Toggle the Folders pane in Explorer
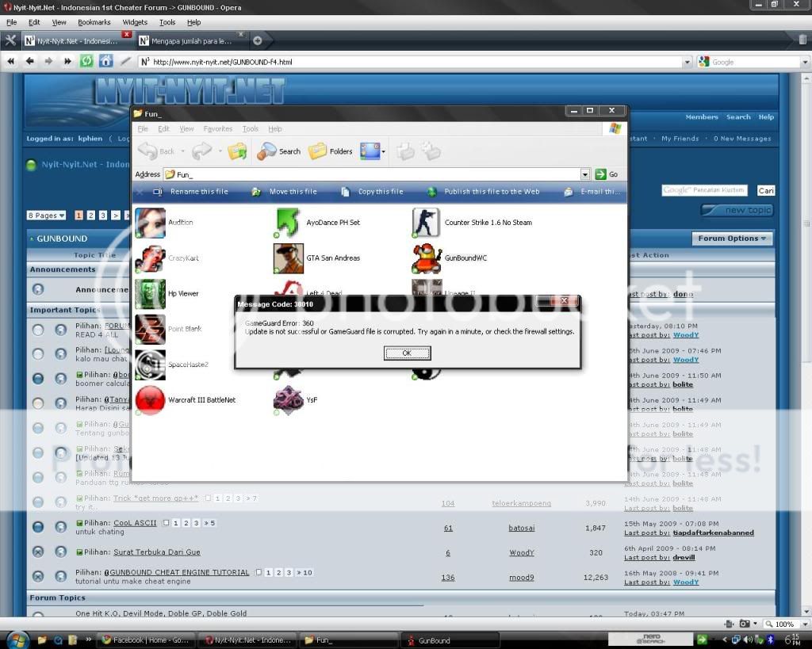 coord(331,151)
